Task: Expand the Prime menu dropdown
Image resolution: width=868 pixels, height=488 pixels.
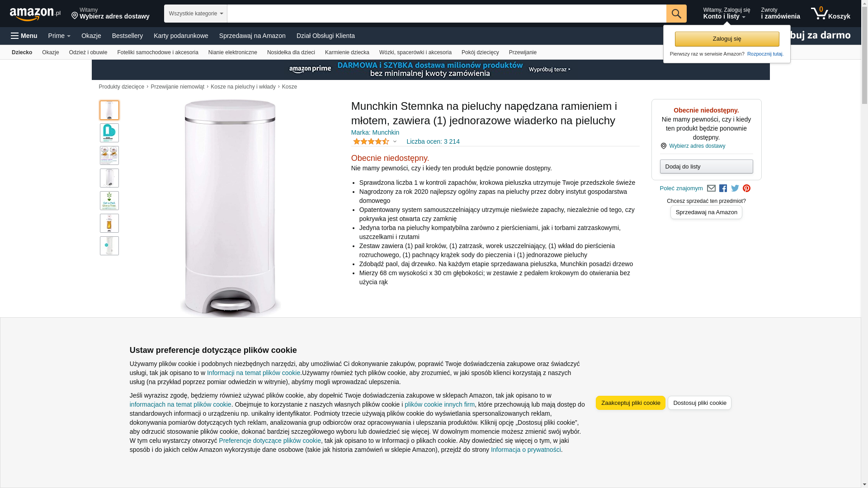Action: click(59, 36)
